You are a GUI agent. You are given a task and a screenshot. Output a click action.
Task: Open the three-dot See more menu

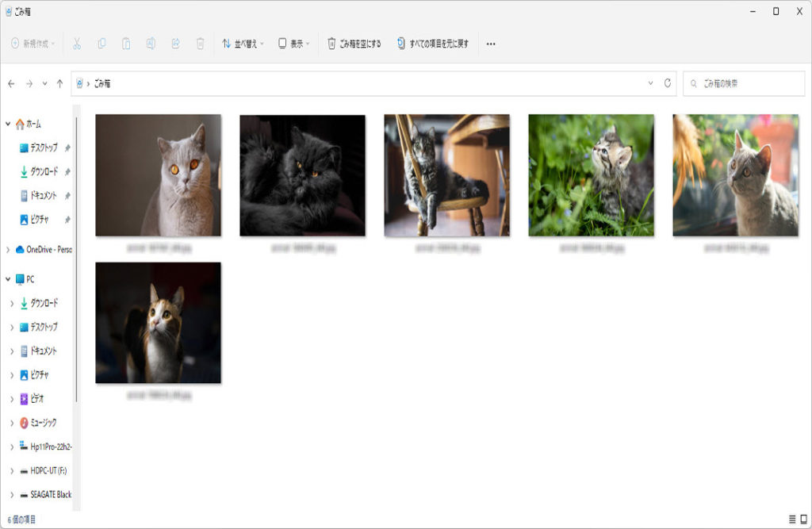pos(490,44)
